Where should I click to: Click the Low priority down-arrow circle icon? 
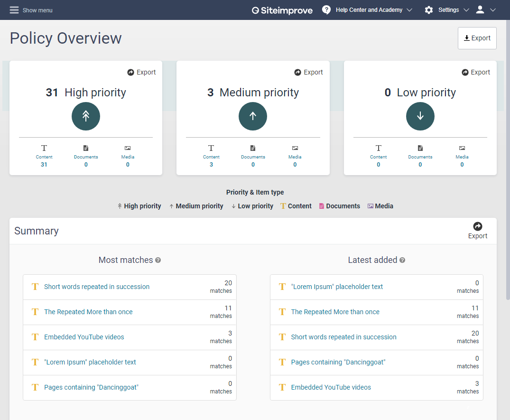tap(420, 116)
